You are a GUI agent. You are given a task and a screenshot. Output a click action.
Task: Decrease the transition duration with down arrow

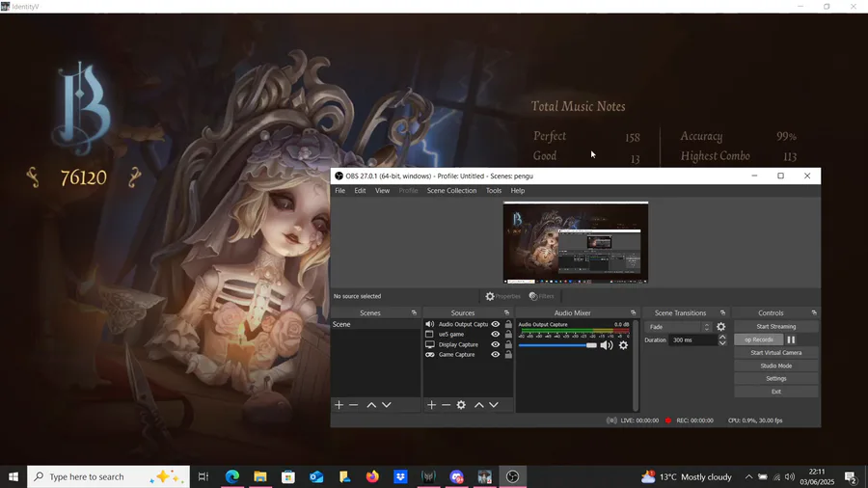point(721,343)
